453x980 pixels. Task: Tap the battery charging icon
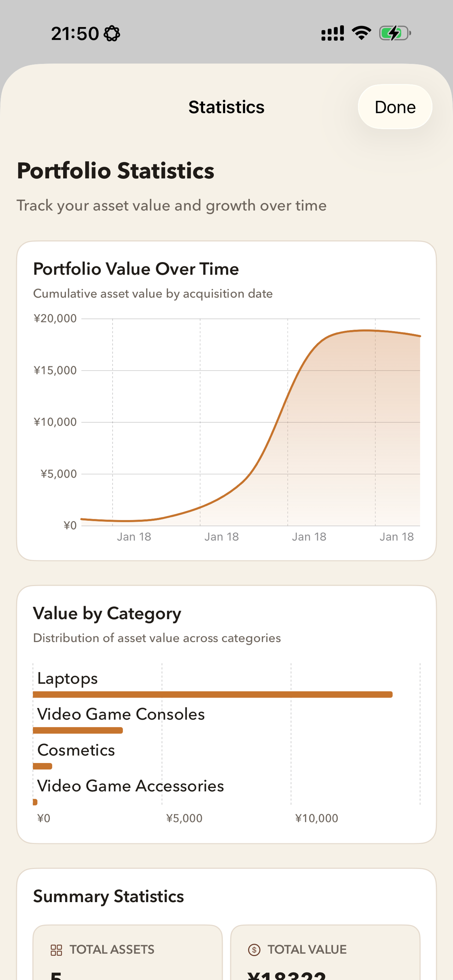395,33
